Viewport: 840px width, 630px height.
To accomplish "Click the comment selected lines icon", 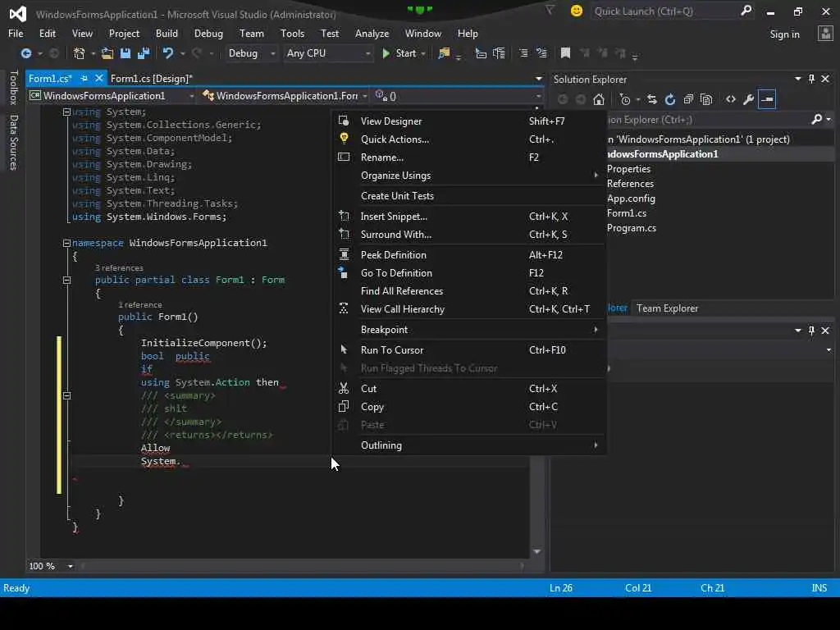I will click(523, 53).
